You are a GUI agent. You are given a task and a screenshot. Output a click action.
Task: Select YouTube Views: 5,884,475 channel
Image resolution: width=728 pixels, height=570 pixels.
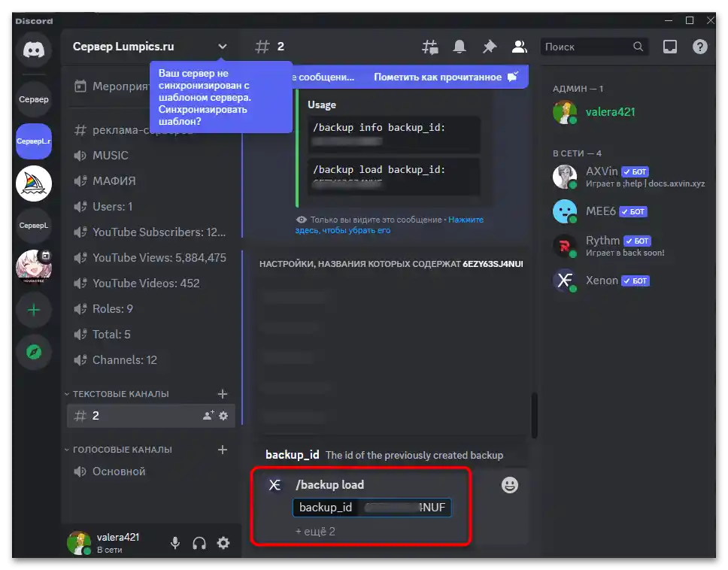[151, 258]
